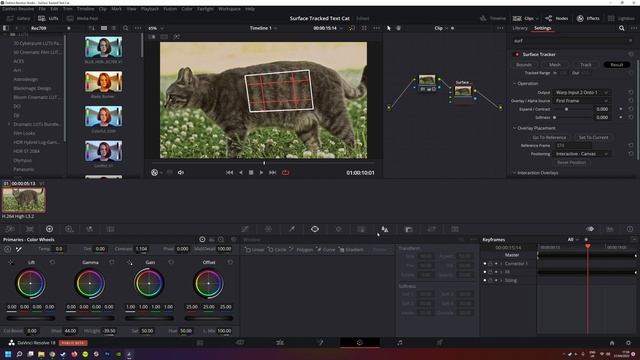Click the Go To Reference button
This screenshot has height=360, width=640.
[x=549, y=137]
